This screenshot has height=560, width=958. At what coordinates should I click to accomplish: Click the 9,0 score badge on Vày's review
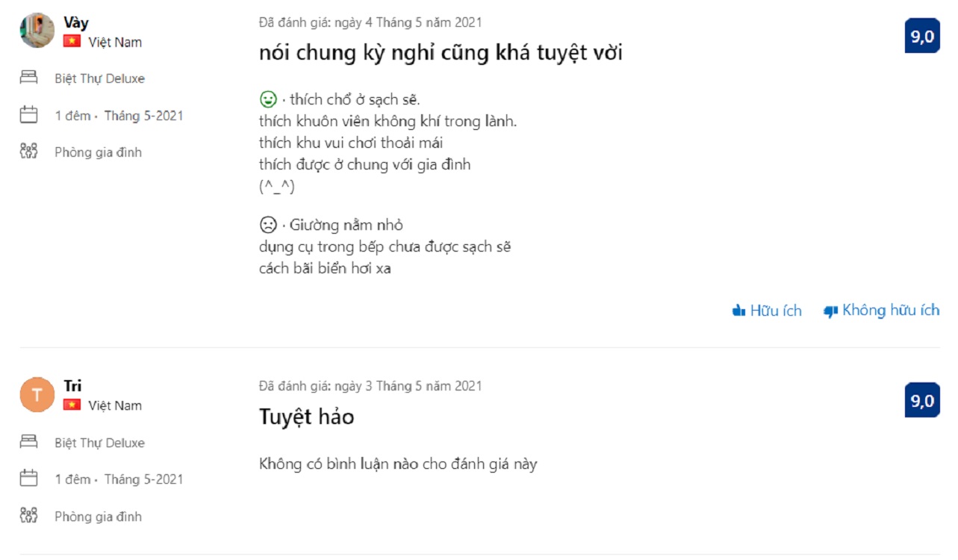pyautogui.click(x=922, y=37)
